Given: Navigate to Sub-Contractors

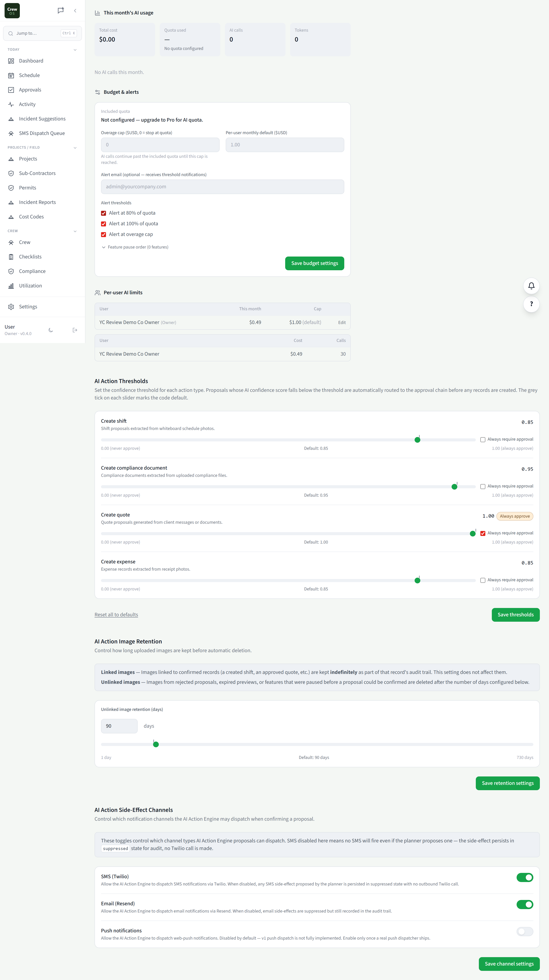Looking at the screenshot, I should click(x=42, y=173).
